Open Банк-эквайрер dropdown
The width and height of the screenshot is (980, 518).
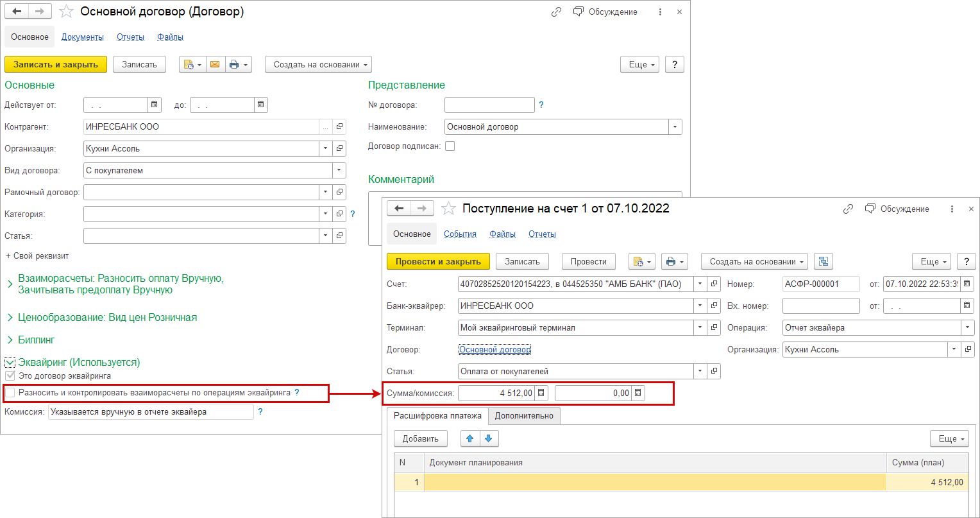click(x=701, y=306)
